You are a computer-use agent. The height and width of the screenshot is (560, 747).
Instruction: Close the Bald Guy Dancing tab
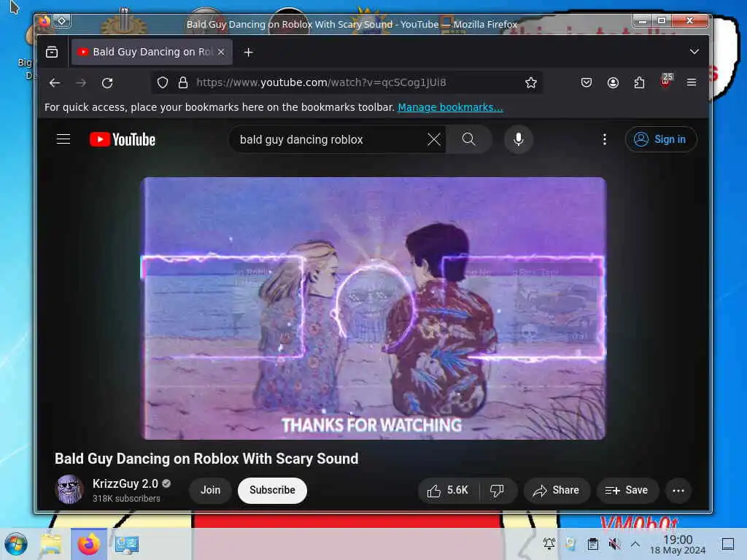pyautogui.click(x=220, y=52)
